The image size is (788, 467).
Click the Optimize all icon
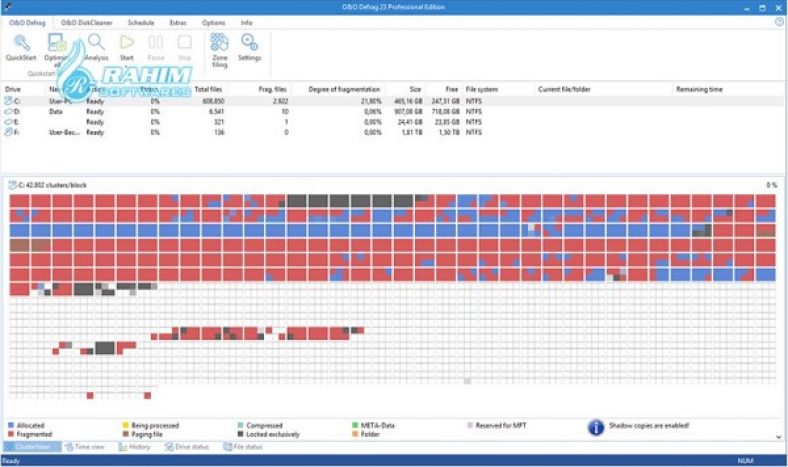[x=56, y=43]
